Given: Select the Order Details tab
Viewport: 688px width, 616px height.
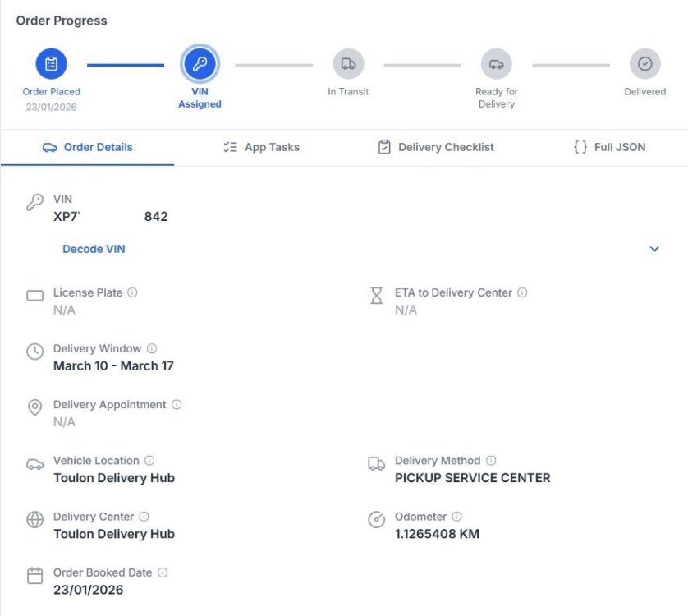Looking at the screenshot, I should (x=87, y=148).
